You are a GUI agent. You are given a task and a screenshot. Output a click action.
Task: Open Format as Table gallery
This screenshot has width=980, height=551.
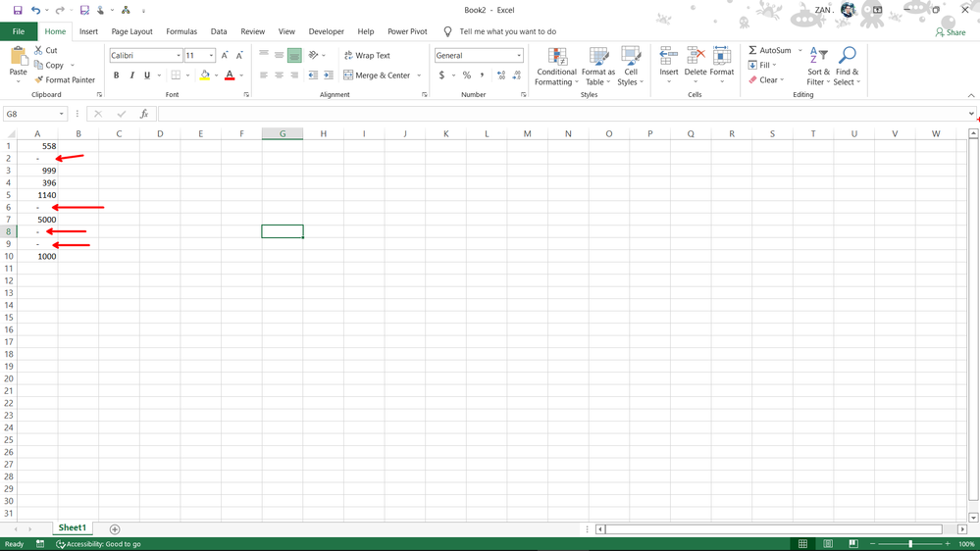598,67
